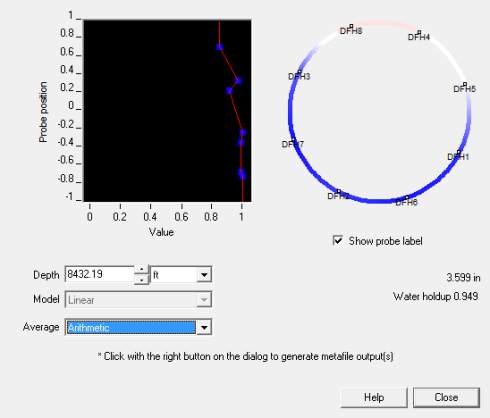
Task: Click the topmost blue data point on the plot
Action: point(219,47)
